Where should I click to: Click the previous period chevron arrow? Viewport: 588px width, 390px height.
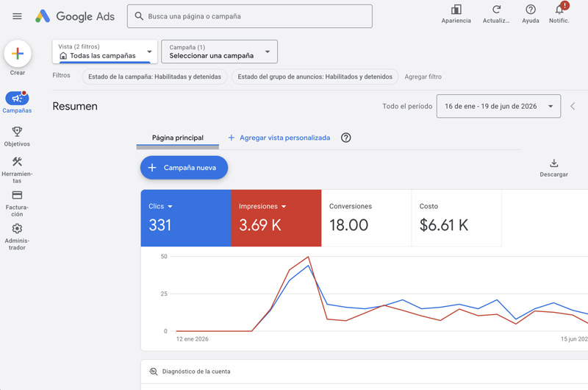[x=573, y=106]
